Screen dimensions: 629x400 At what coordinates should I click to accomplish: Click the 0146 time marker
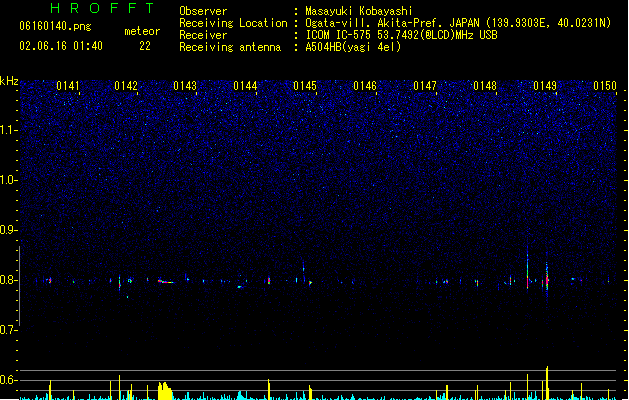pos(365,86)
